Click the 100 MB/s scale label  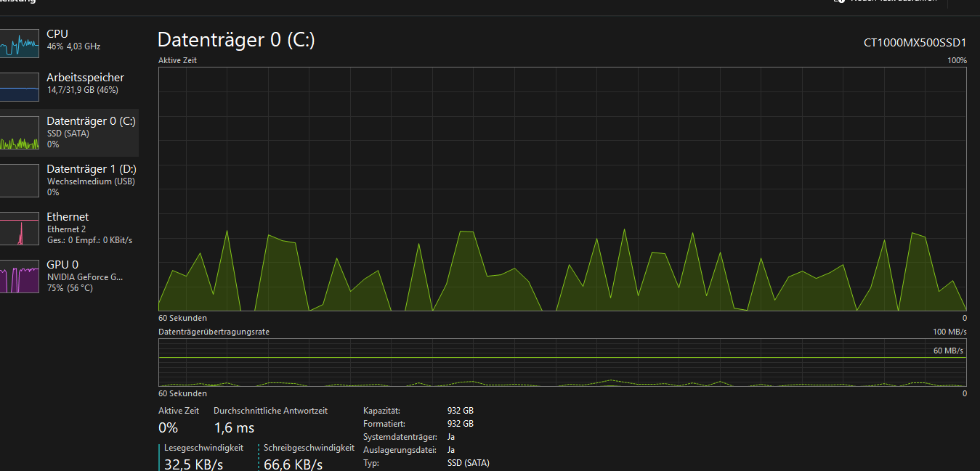(949, 332)
